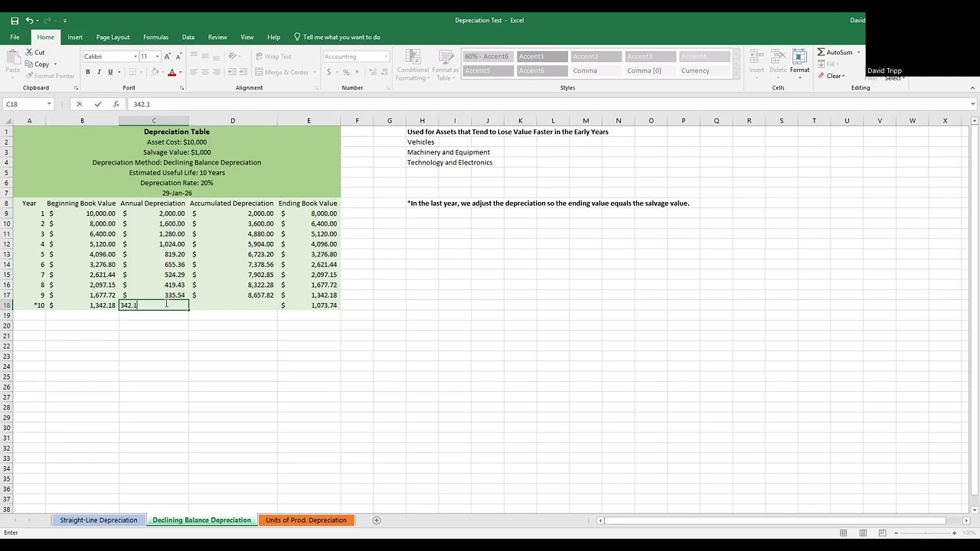Click the Percent Style icon

pyautogui.click(x=346, y=72)
